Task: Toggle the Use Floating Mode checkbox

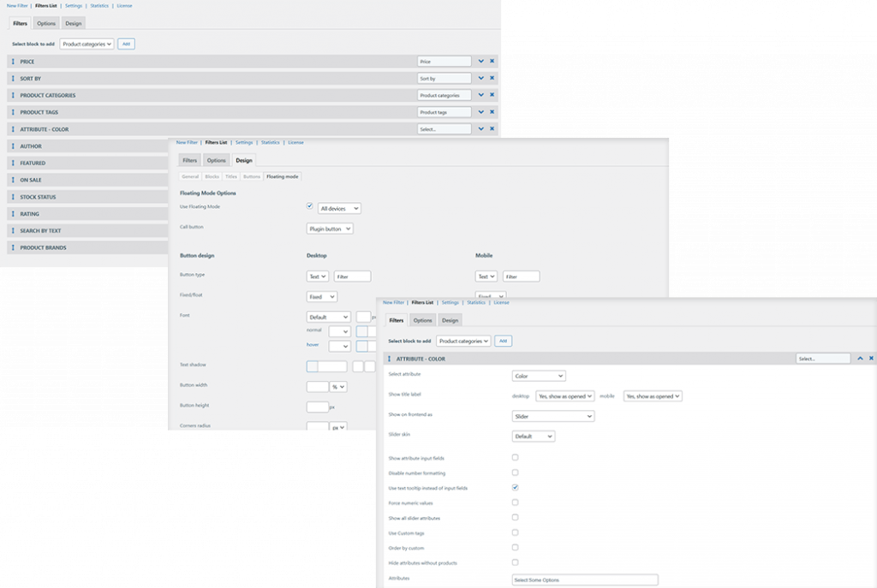Action: click(309, 206)
